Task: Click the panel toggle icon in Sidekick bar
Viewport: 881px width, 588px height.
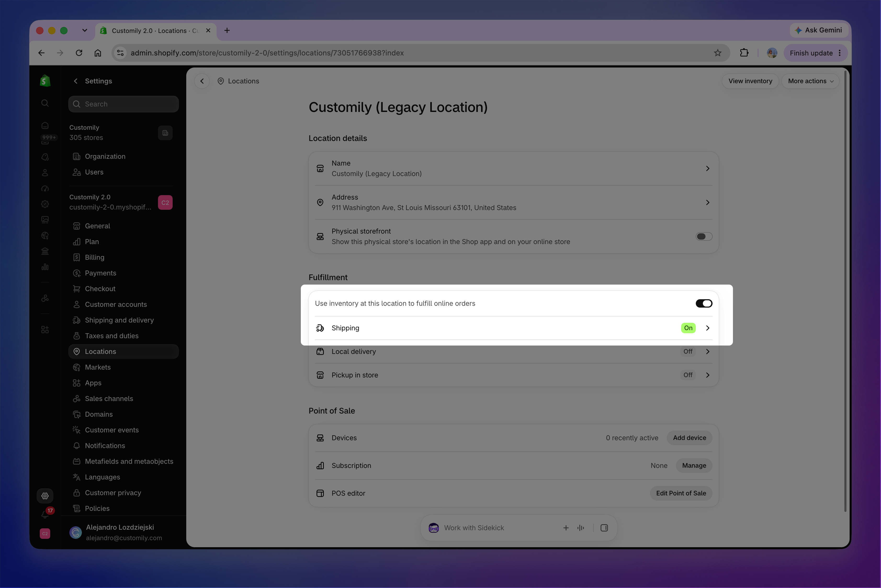Action: [604, 528]
